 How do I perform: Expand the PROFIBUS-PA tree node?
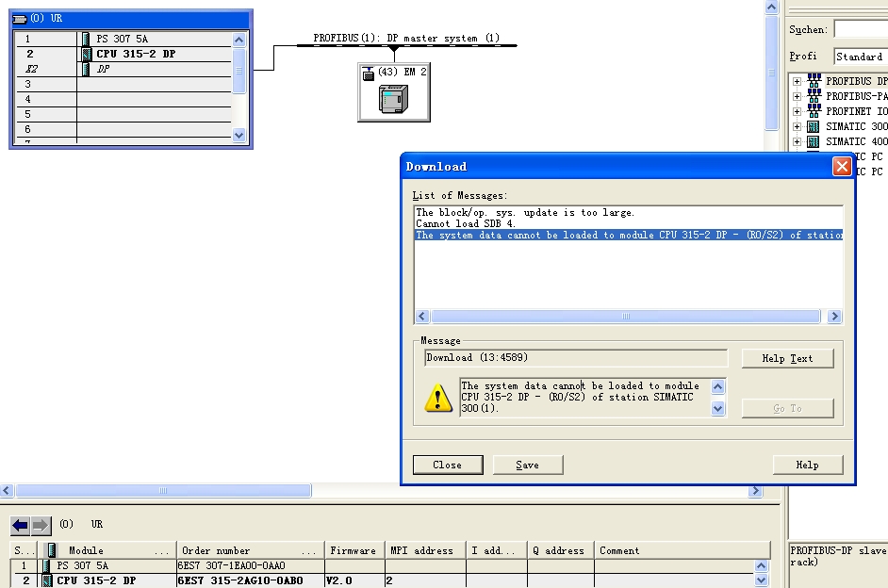click(x=797, y=97)
